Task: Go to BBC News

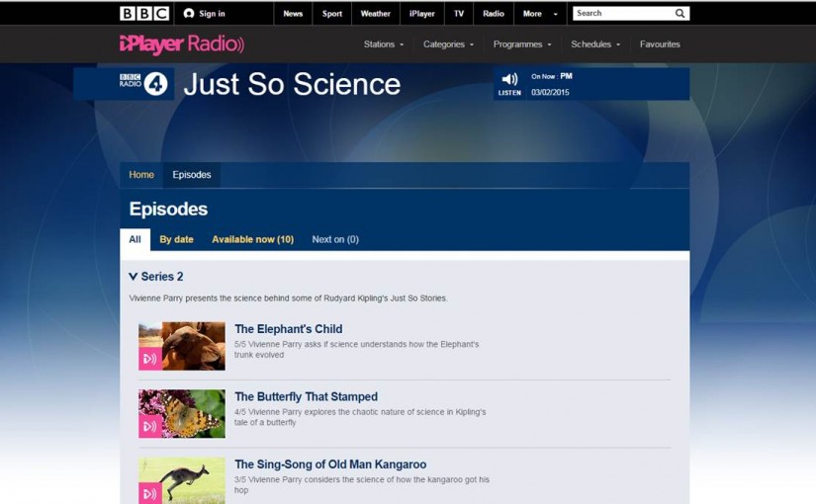Action: tap(293, 14)
